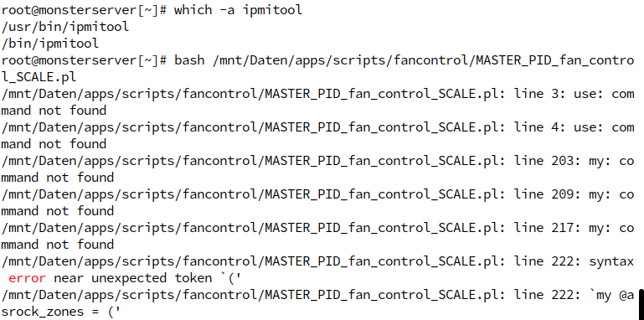This screenshot has height=320, width=644.
Task: Click 'mmand not found' after line 217
Action: (58, 245)
